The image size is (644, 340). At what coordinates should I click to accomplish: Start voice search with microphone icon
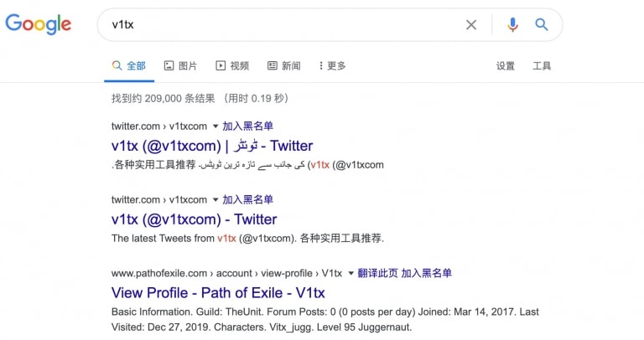512,25
